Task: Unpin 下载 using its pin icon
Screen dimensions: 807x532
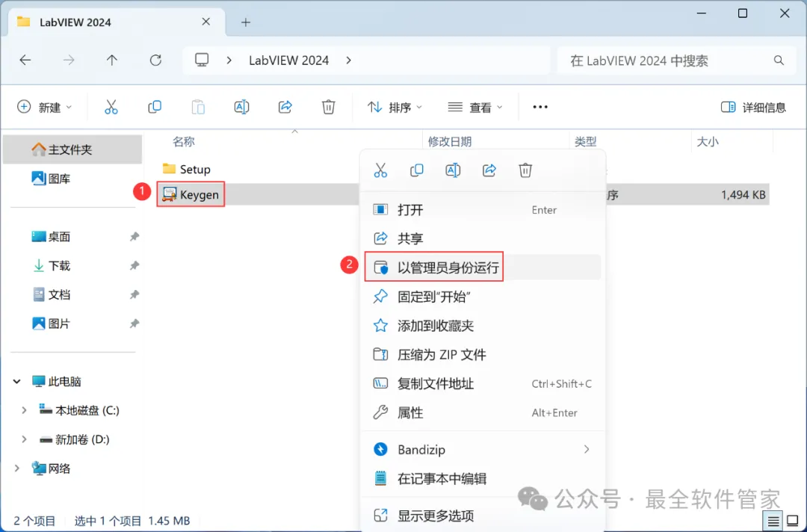Action: [x=134, y=265]
